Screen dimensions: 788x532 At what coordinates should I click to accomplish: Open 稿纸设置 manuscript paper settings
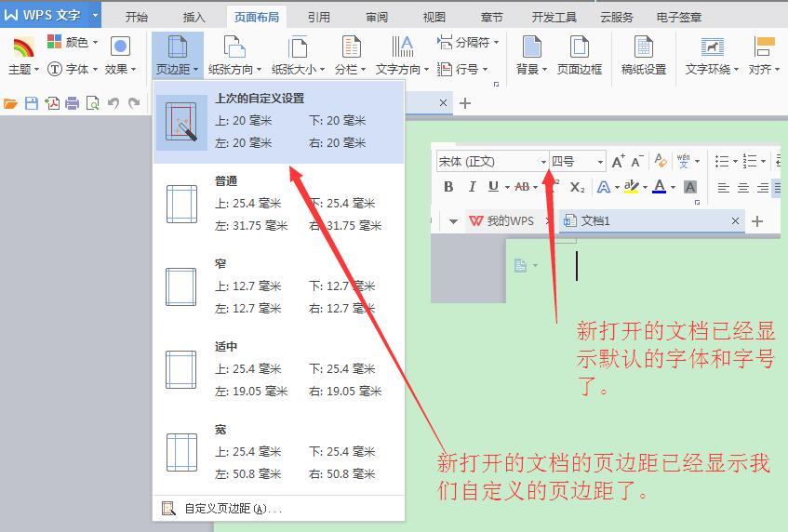coord(643,55)
